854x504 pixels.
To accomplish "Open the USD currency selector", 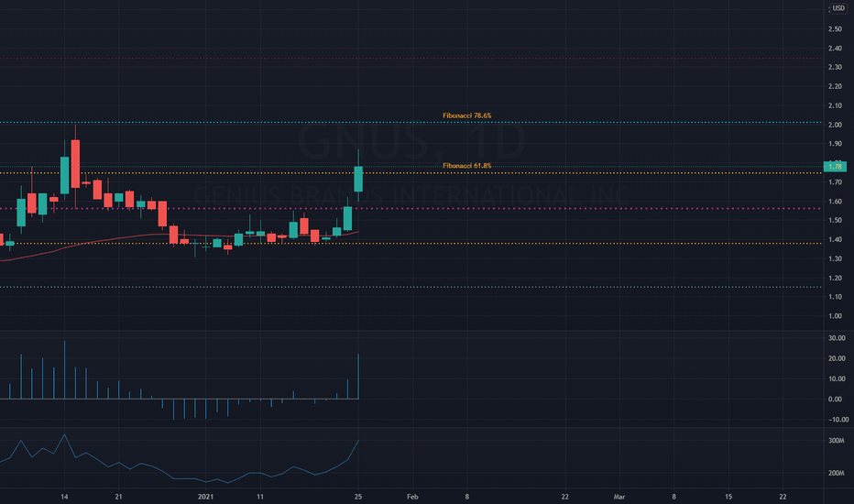I will (838, 8).
